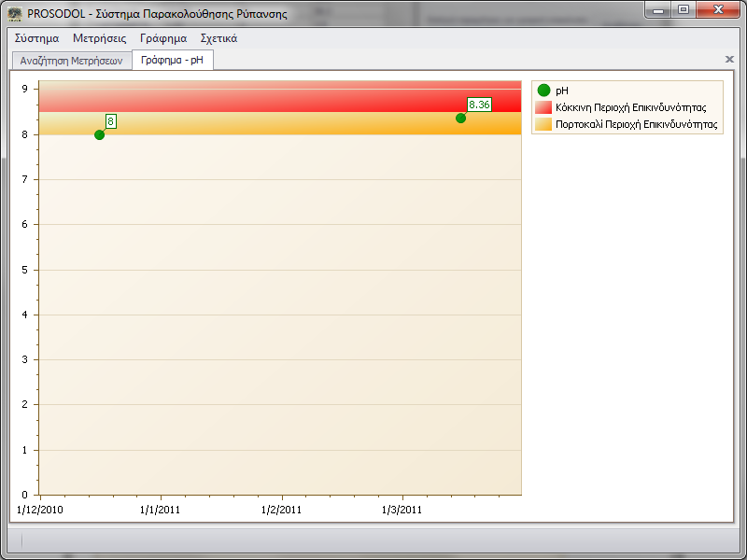The width and height of the screenshot is (747, 560).
Task: Switch to the Αναζήτηση Μετρήσεων tab
Action: click(72, 61)
